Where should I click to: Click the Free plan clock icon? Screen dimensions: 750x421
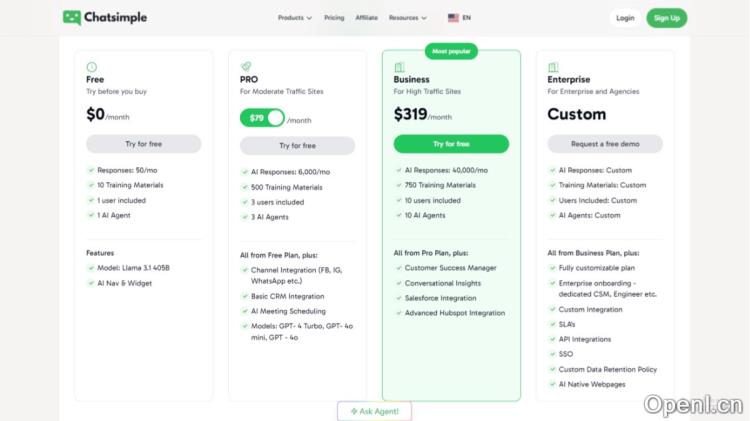point(92,67)
